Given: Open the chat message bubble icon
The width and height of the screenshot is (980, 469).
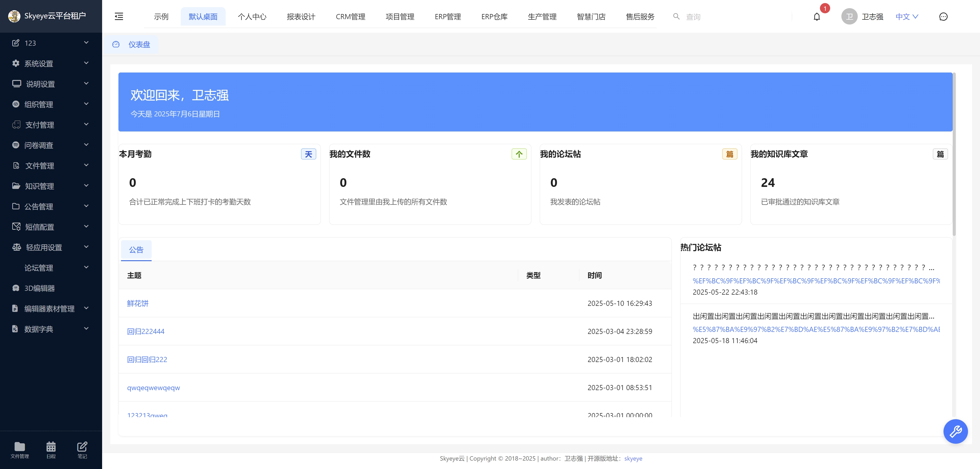Looking at the screenshot, I should [x=943, y=17].
